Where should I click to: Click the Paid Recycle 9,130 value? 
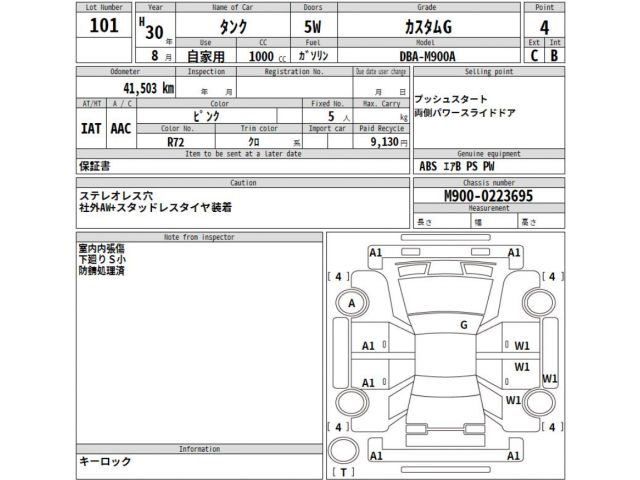(381, 143)
